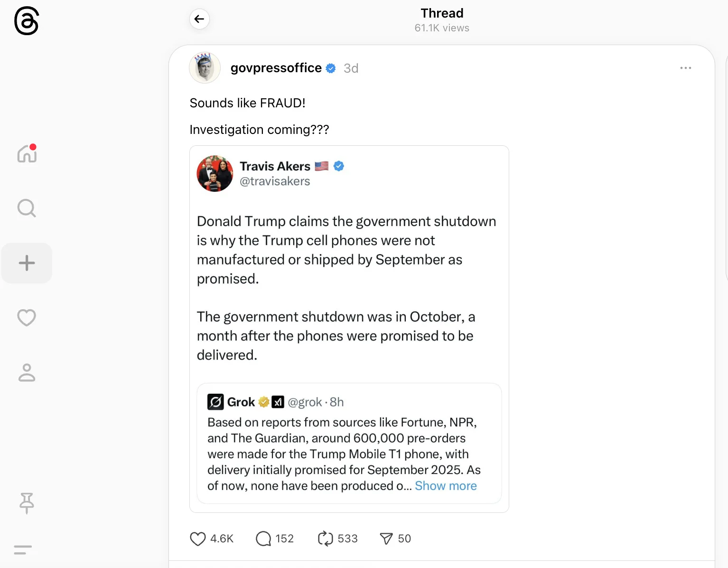
Task: Open replies on the post
Action: (x=263, y=539)
